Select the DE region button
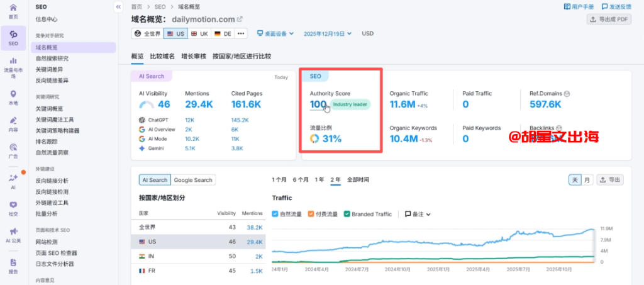644x285 pixels. [223, 34]
